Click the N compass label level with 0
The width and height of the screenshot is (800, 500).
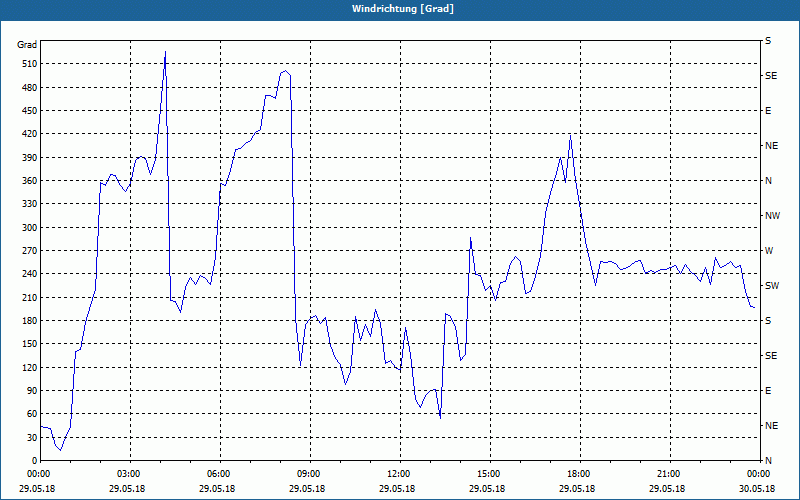pyautogui.click(x=768, y=461)
